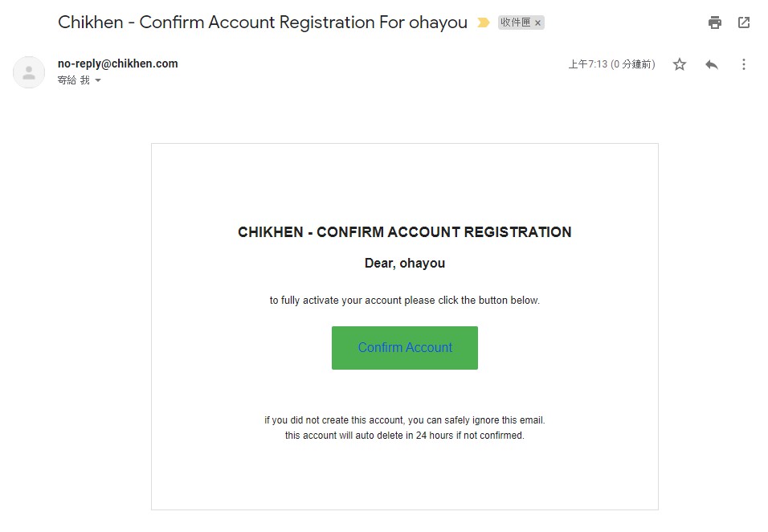768x532 pixels.
Task: Click the fully activate your account sentence
Action: click(405, 301)
